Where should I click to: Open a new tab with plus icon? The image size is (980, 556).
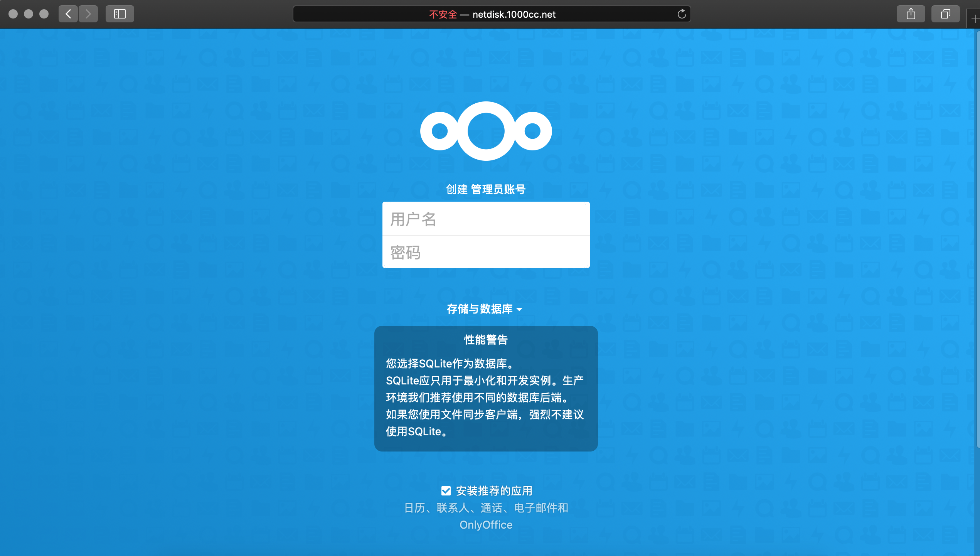(x=975, y=19)
